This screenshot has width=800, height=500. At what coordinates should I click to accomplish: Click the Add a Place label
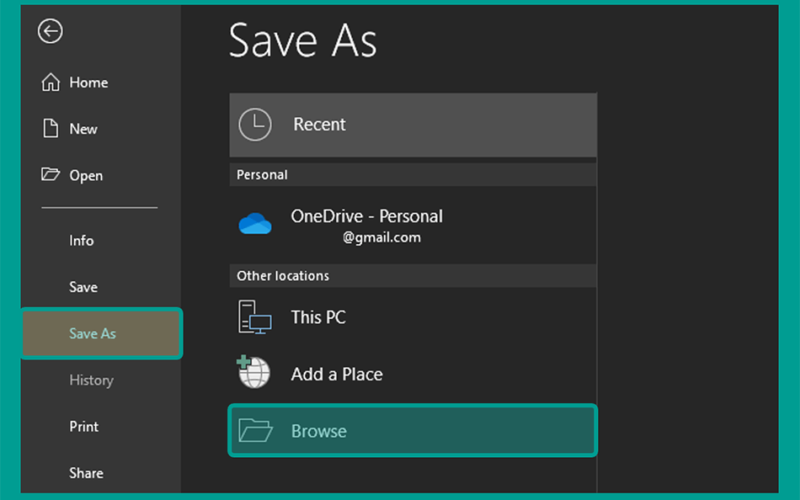coord(337,374)
